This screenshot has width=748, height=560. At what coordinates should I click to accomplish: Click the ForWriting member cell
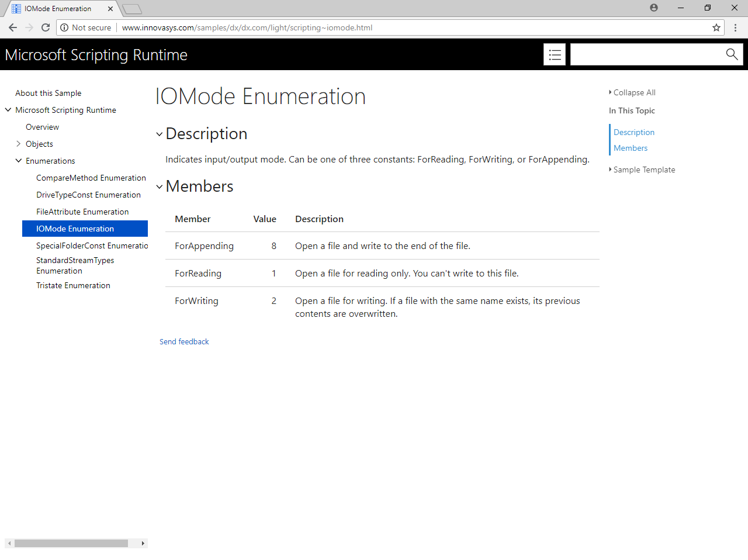pyautogui.click(x=196, y=300)
